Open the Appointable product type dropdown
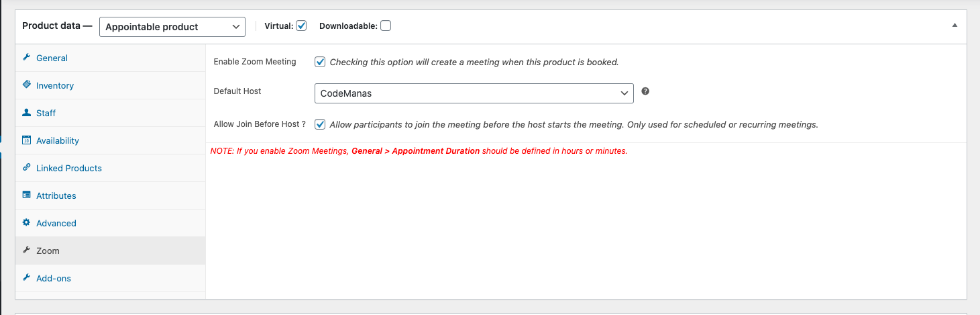 pyautogui.click(x=172, y=27)
